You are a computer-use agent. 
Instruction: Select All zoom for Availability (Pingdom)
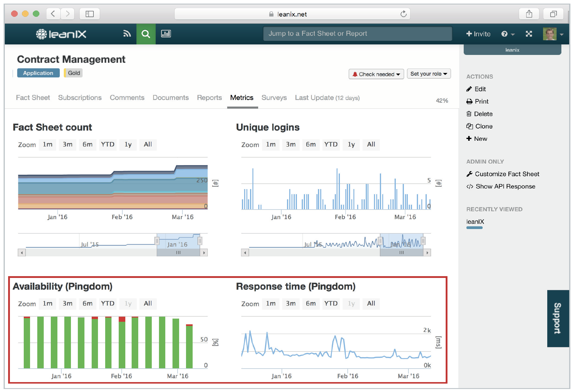pos(148,303)
